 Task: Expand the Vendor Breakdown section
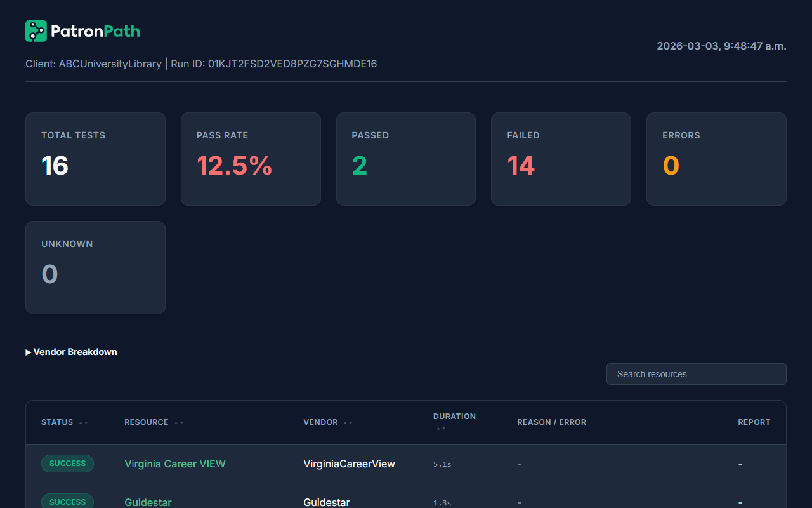click(x=71, y=351)
